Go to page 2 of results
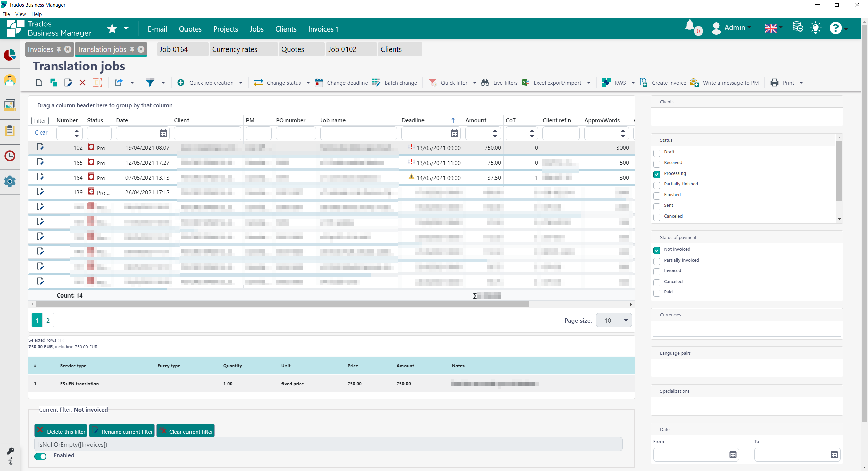 pos(48,320)
